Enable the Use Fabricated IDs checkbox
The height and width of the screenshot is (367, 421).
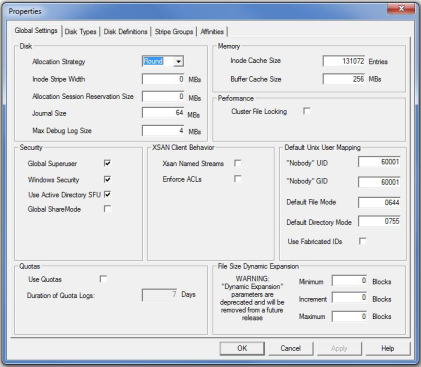tap(362, 241)
